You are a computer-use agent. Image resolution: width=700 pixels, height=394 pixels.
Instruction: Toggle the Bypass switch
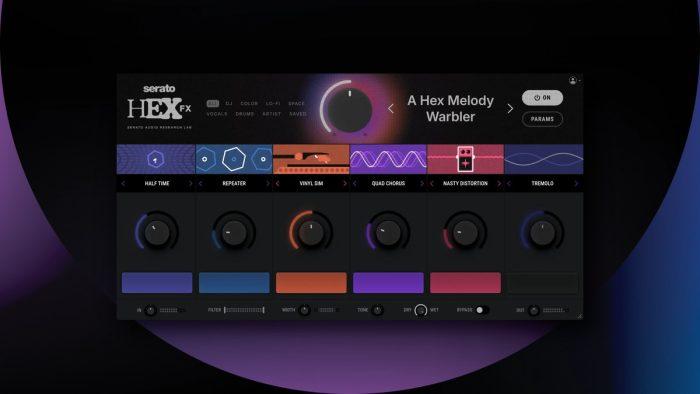coord(482,310)
